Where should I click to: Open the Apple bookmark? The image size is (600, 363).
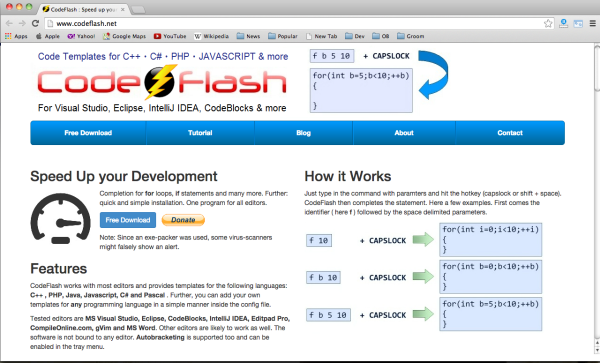(47, 36)
